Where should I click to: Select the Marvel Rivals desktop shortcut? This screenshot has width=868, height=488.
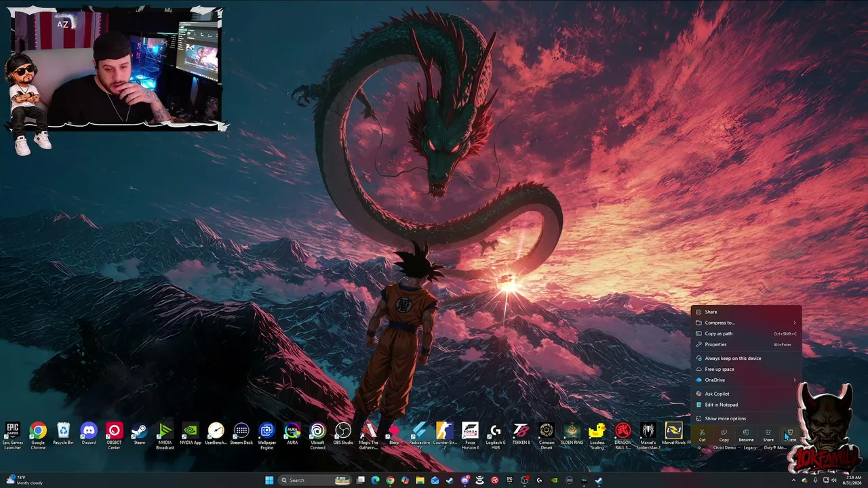coord(674,434)
